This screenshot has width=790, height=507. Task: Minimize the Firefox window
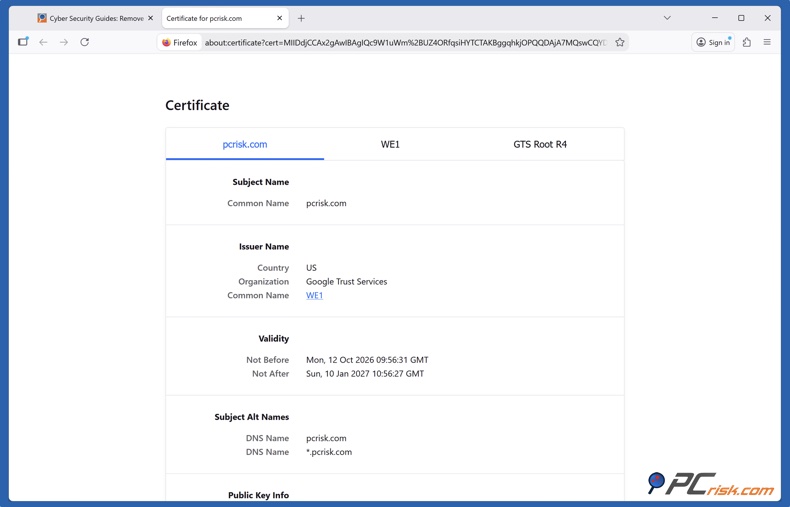[714, 18]
